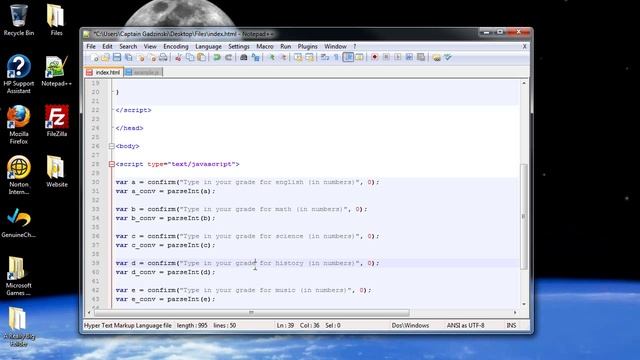Viewport: 640px width, 360px height.
Task: Click code line 'var a_conv = parseInt(a);'
Action: point(165,191)
